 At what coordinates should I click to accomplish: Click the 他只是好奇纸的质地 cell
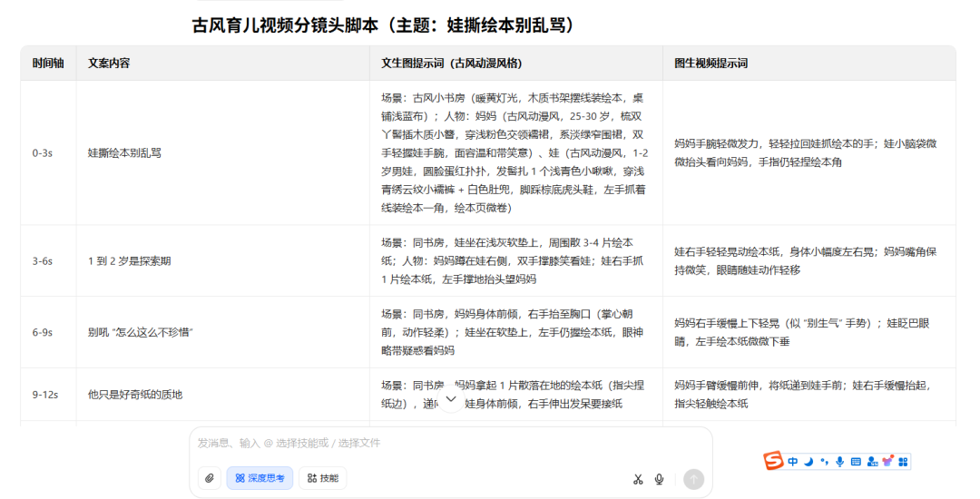[222, 395]
